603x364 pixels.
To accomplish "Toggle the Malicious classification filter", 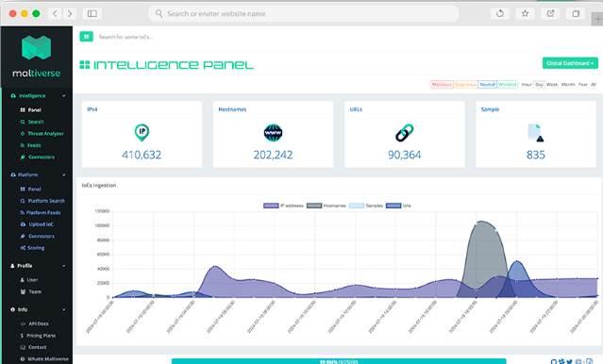I will (442, 84).
